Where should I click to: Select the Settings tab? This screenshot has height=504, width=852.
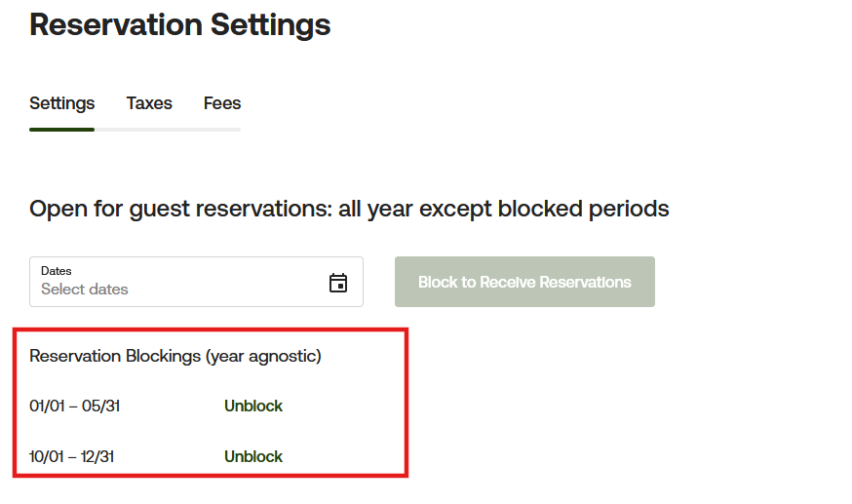click(x=62, y=103)
